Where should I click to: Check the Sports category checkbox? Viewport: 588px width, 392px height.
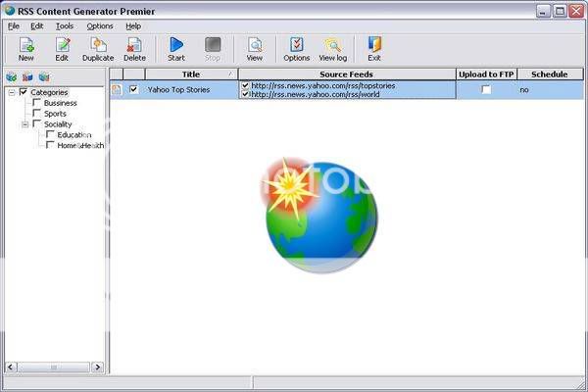[37, 113]
